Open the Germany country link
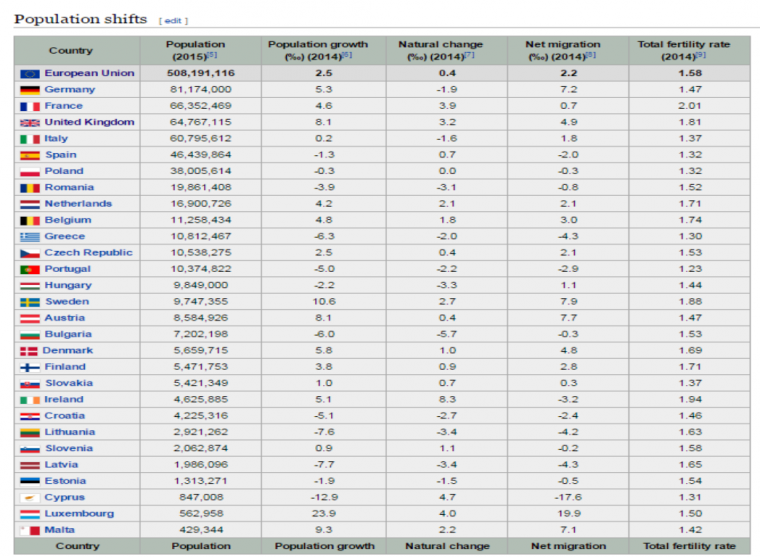Viewport: 760px width, 557px height. click(x=70, y=90)
